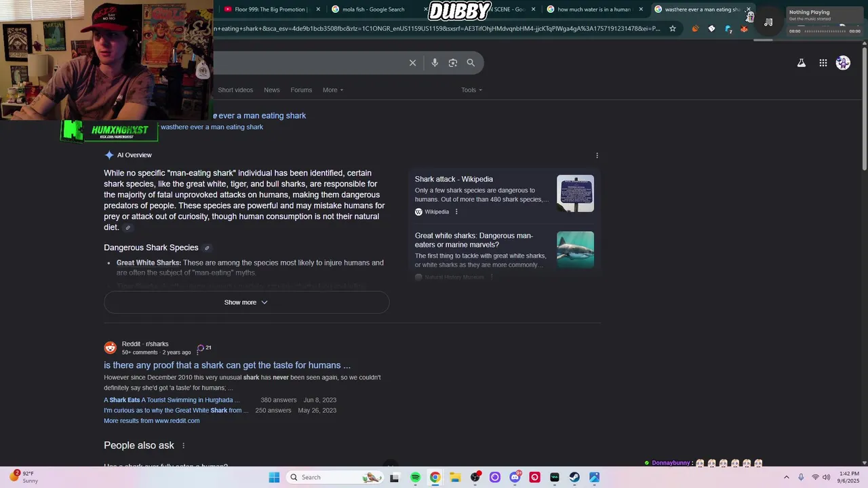Screen dimensions: 868x488
Task: Switch to the Forums filter
Action: coord(301,90)
